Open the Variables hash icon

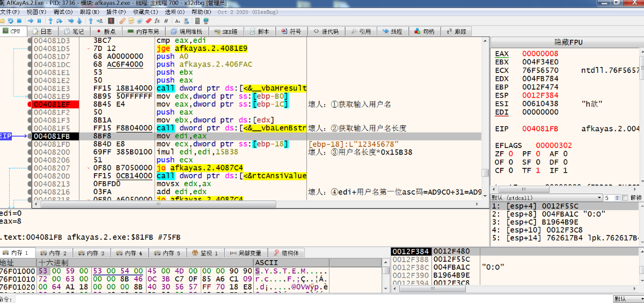click(166, 21)
